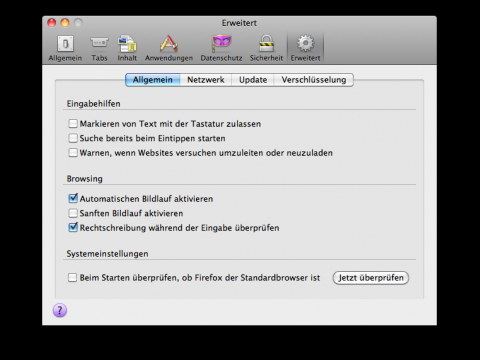This screenshot has width=480, height=360.
Task: Select the Erweitert gear icon
Action: point(305,48)
